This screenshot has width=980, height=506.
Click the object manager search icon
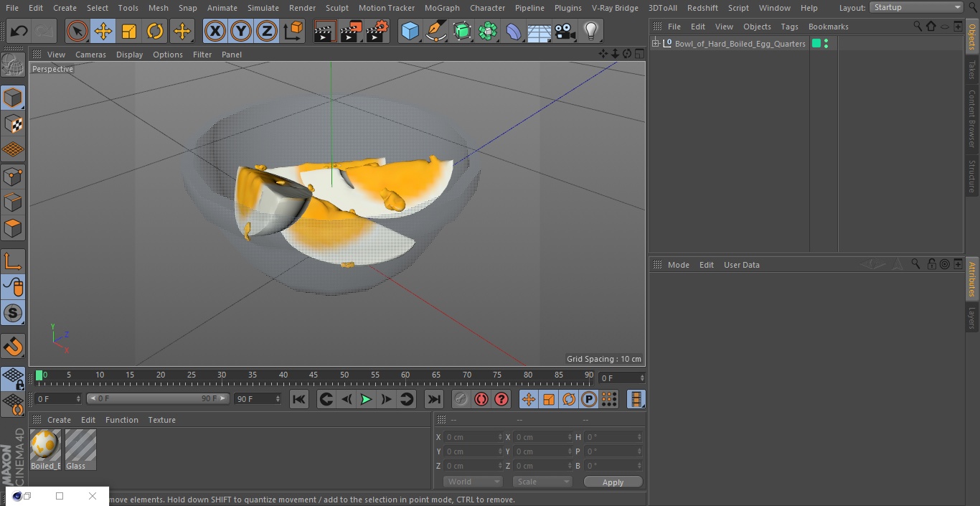pos(917,26)
